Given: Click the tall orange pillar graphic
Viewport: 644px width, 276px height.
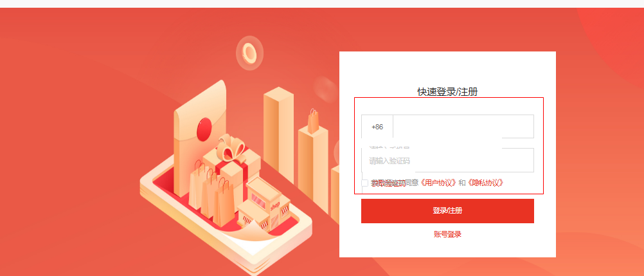Looking at the screenshot, I should (x=278, y=134).
